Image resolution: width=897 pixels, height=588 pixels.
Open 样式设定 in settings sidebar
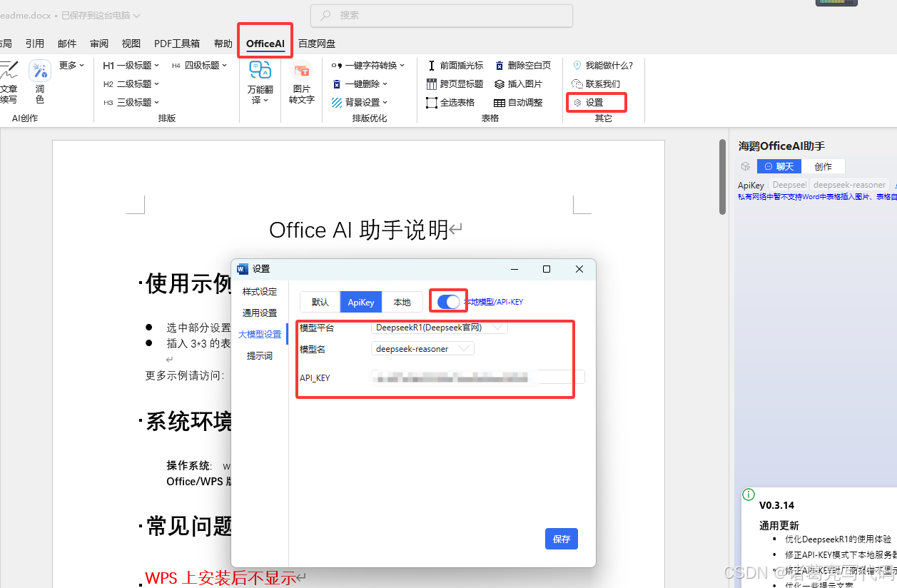click(260, 292)
